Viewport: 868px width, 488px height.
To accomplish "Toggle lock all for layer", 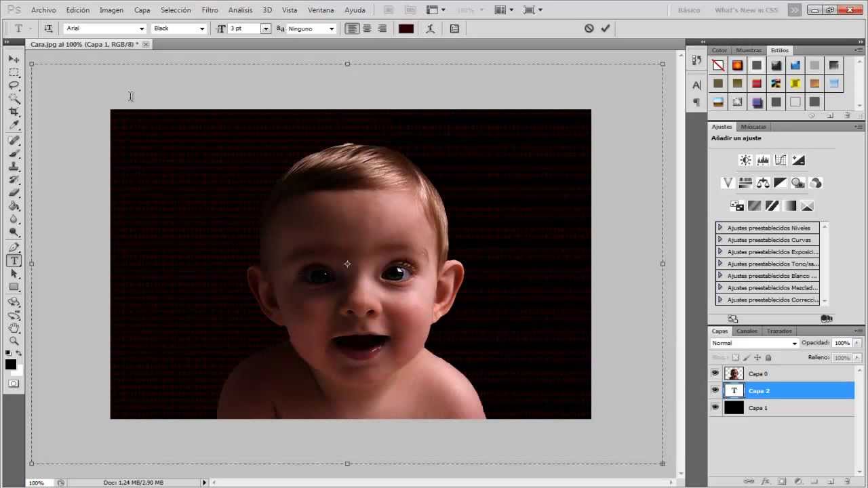I will (768, 357).
